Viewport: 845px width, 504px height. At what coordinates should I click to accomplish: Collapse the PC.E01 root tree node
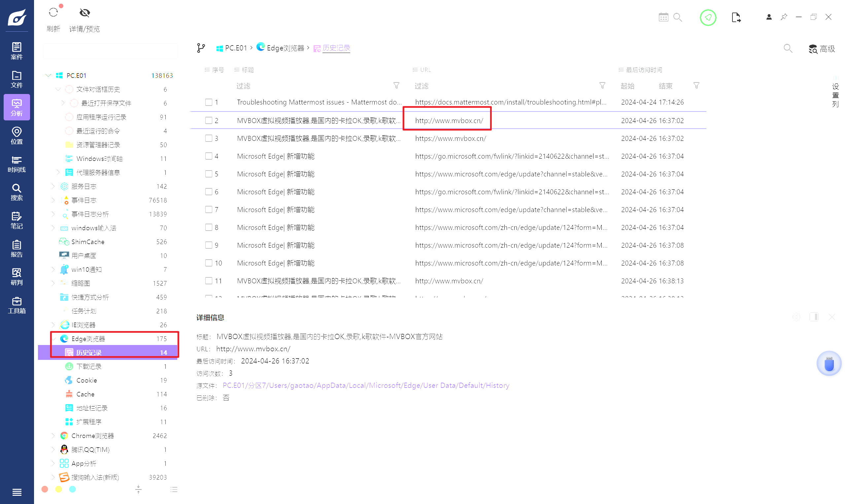(48, 76)
